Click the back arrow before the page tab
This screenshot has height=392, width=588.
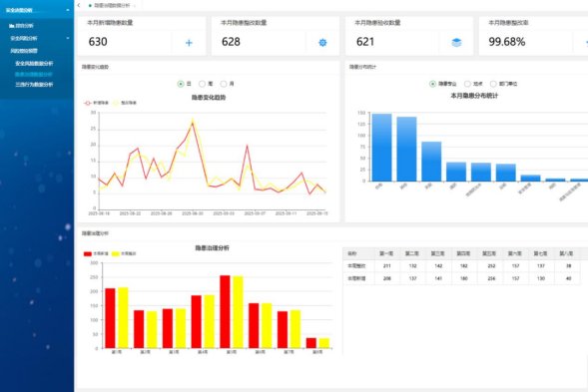pyautogui.click(x=79, y=5)
